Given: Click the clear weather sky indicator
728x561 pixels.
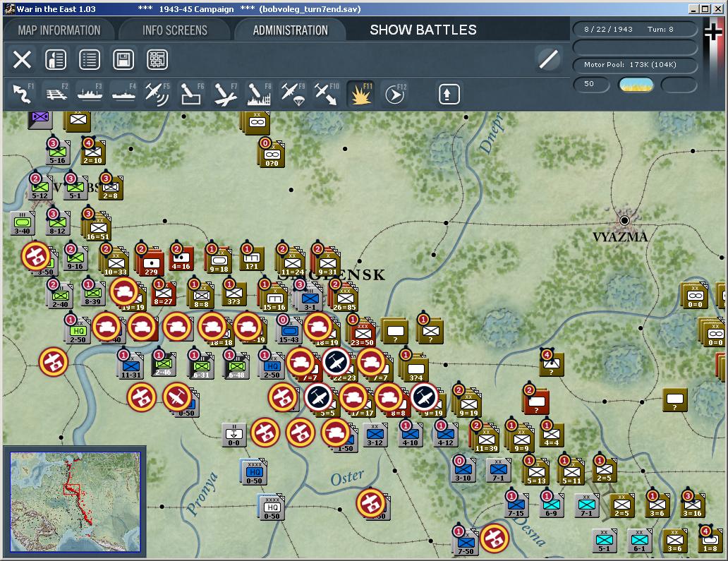Looking at the screenshot, I should tap(636, 85).
